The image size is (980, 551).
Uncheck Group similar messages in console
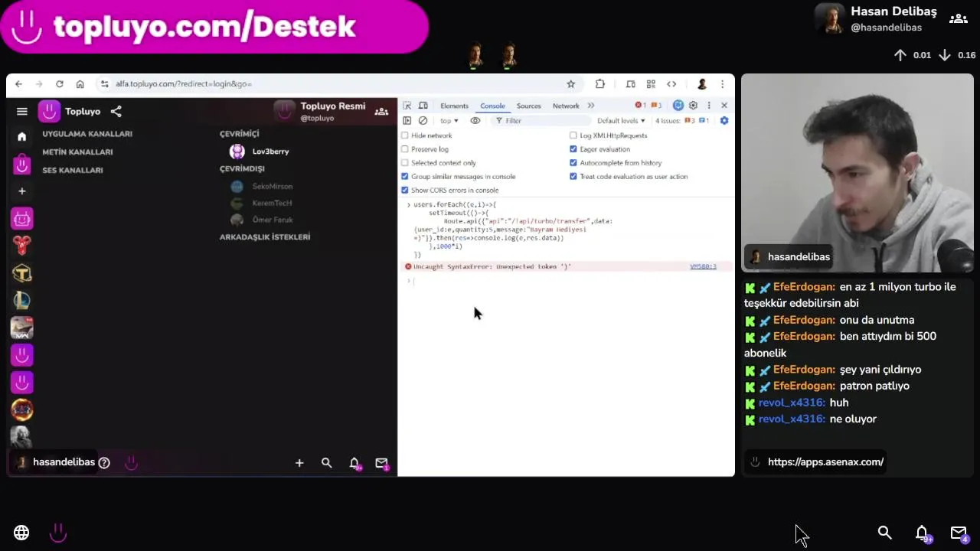pyautogui.click(x=405, y=177)
